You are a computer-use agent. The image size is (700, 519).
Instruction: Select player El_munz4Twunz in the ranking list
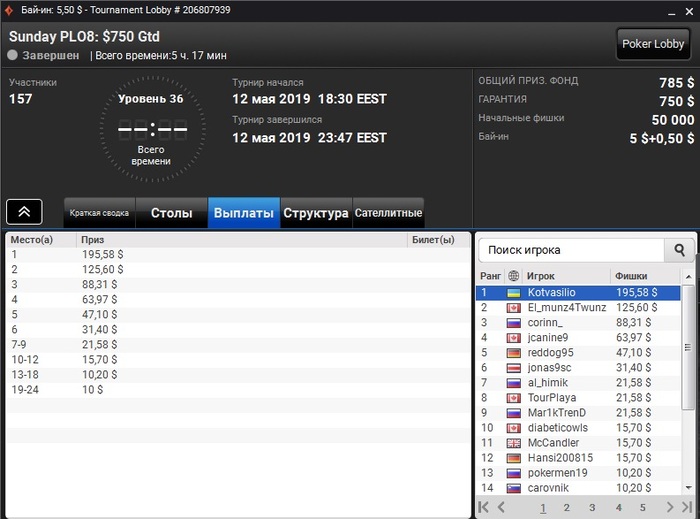[578, 307]
